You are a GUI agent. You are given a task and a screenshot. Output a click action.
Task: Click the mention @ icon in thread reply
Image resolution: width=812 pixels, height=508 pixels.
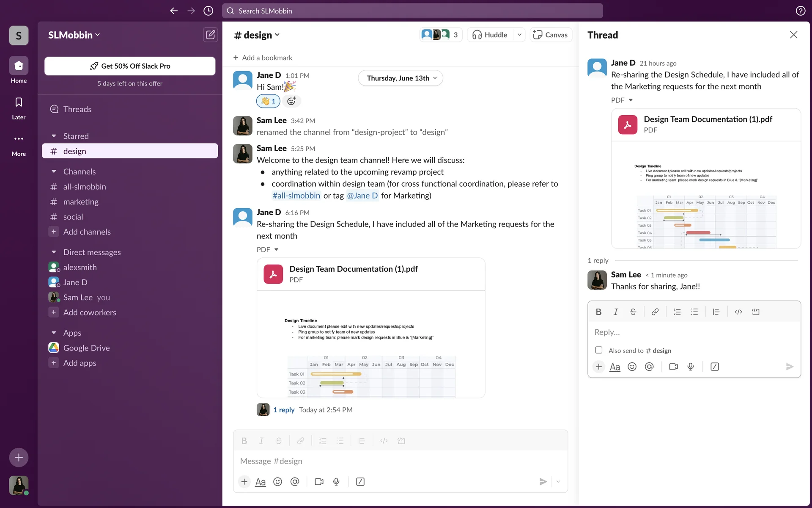click(649, 367)
